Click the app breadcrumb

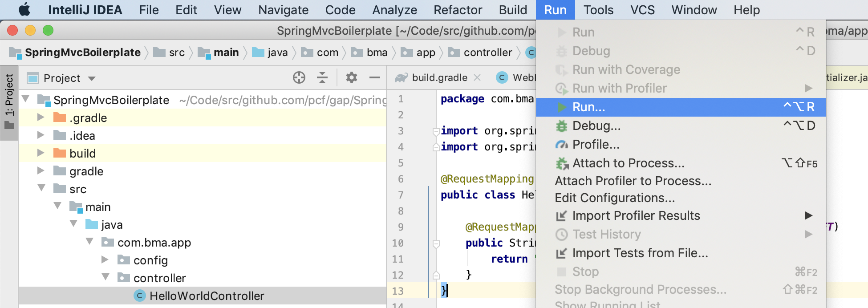point(418,53)
